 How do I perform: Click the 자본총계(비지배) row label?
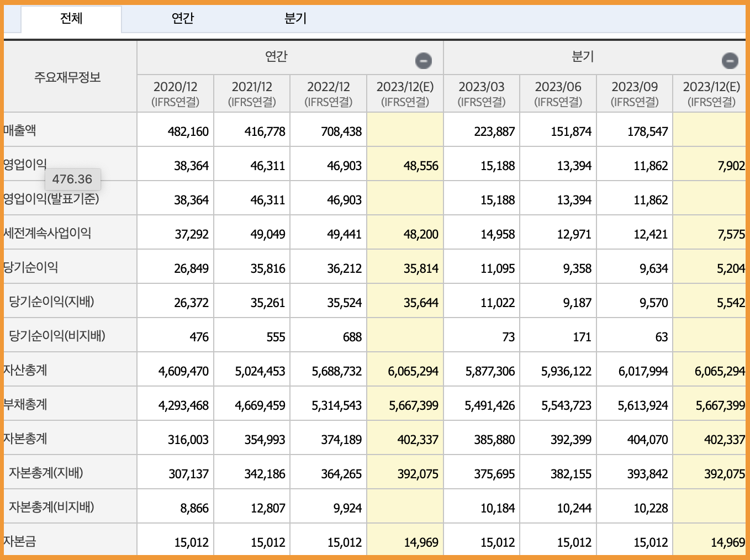(x=51, y=507)
